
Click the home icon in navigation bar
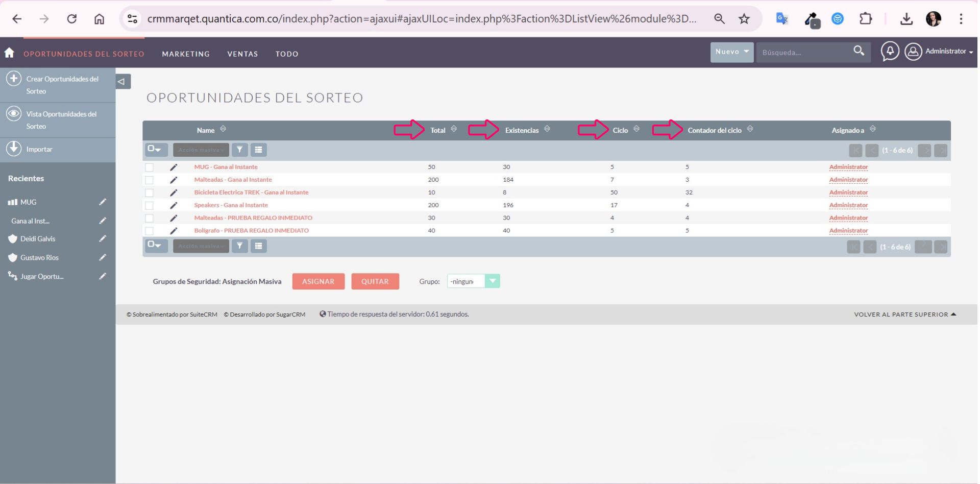tap(9, 53)
